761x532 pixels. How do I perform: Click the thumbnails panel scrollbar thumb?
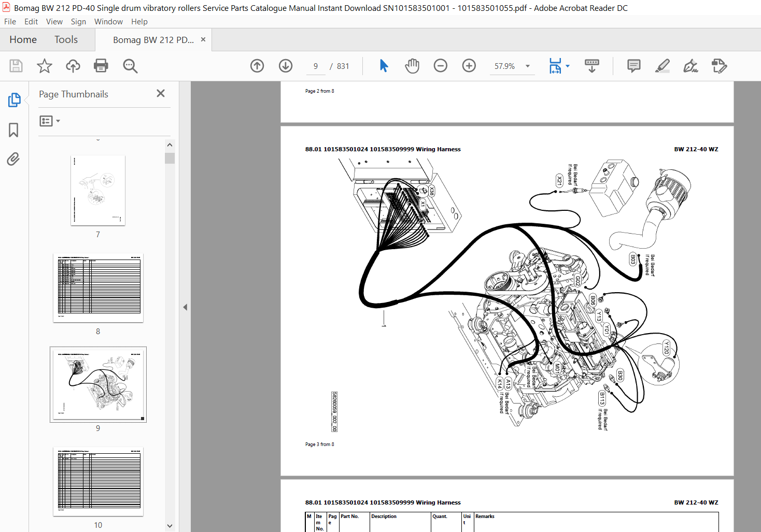(x=170, y=158)
